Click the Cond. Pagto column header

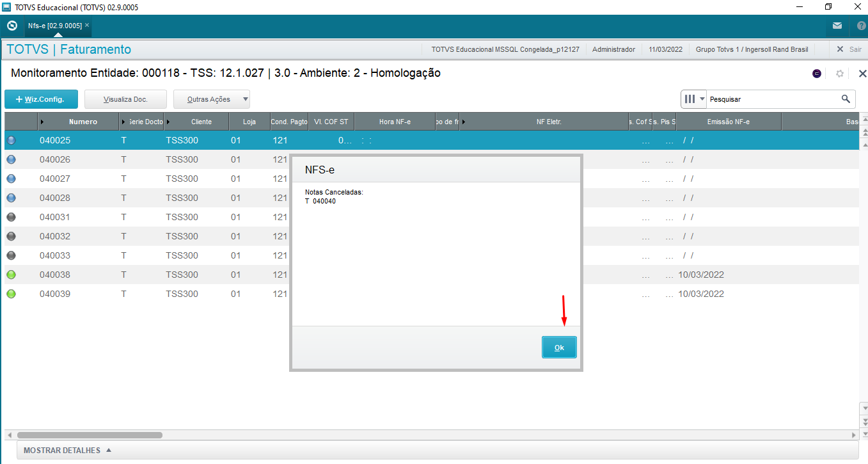click(x=289, y=122)
